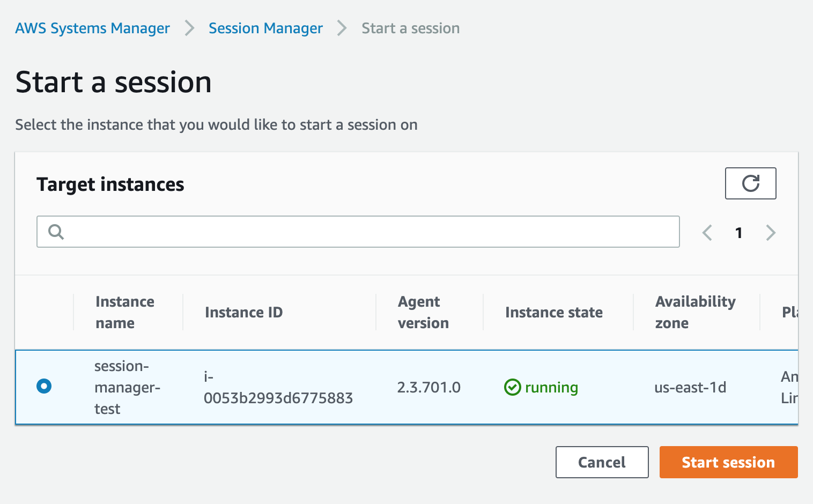This screenshot has height=504, width=813.
Task: Click the Instance state column header
Action: point(554,312)
